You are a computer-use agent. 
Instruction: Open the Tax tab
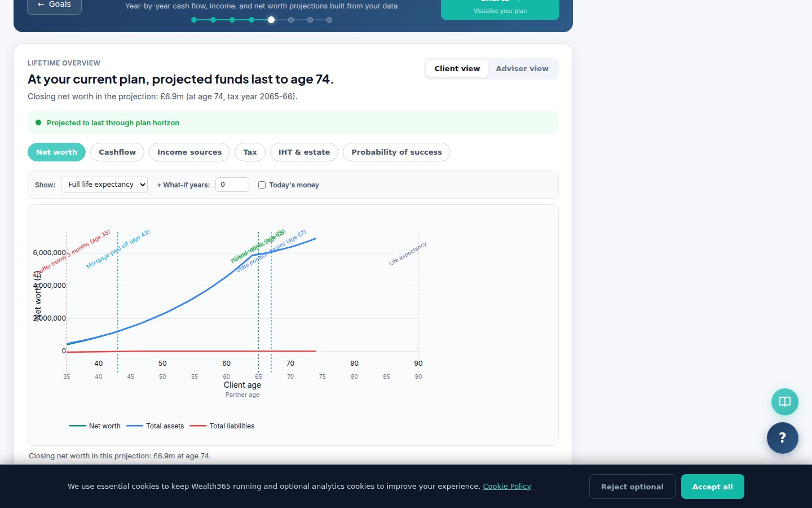(250, 152)
